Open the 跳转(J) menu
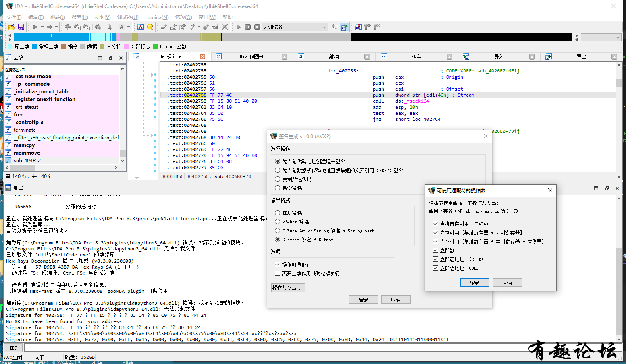Viewport: 626px width, 364px height. (58, 17)
